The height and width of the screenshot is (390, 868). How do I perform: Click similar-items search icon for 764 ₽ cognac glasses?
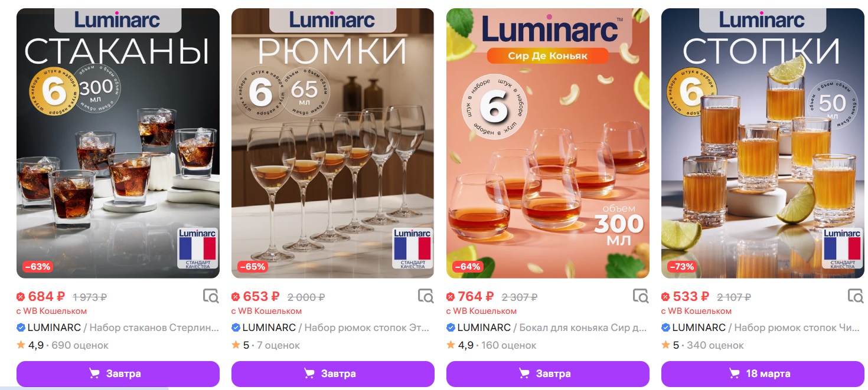click(640, 296)
